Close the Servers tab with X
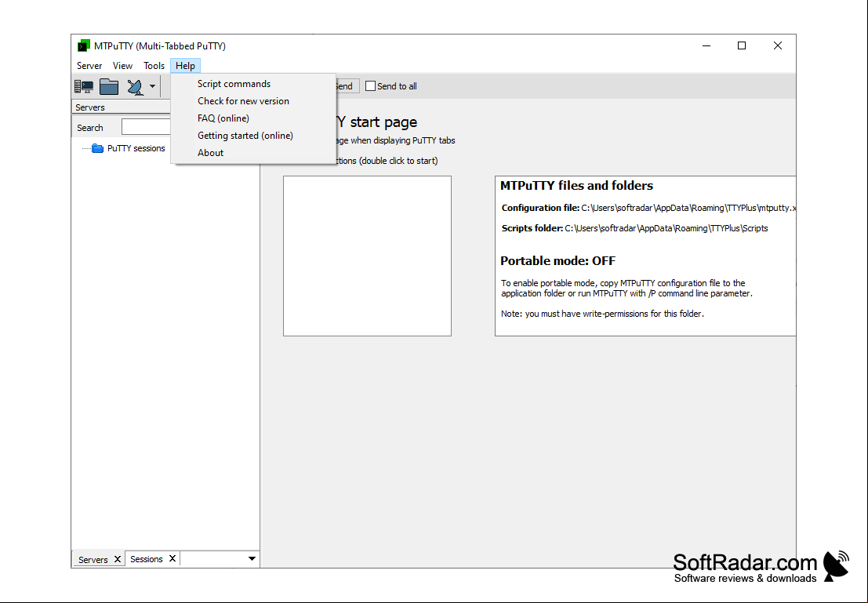 (118, 559)
